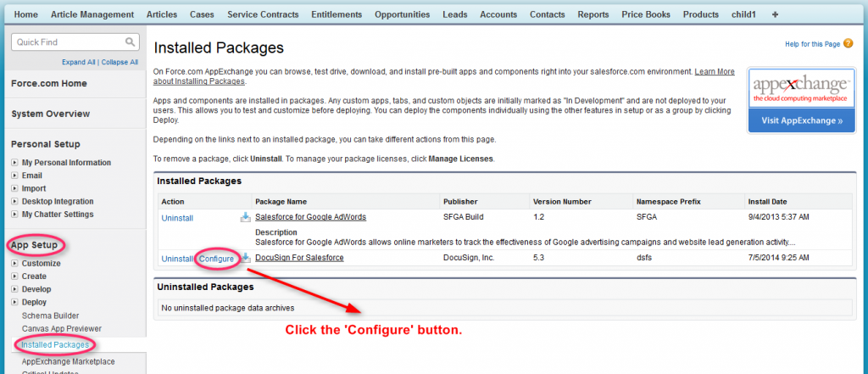Expand My Chatter Settings node

(x=14, y=215)
